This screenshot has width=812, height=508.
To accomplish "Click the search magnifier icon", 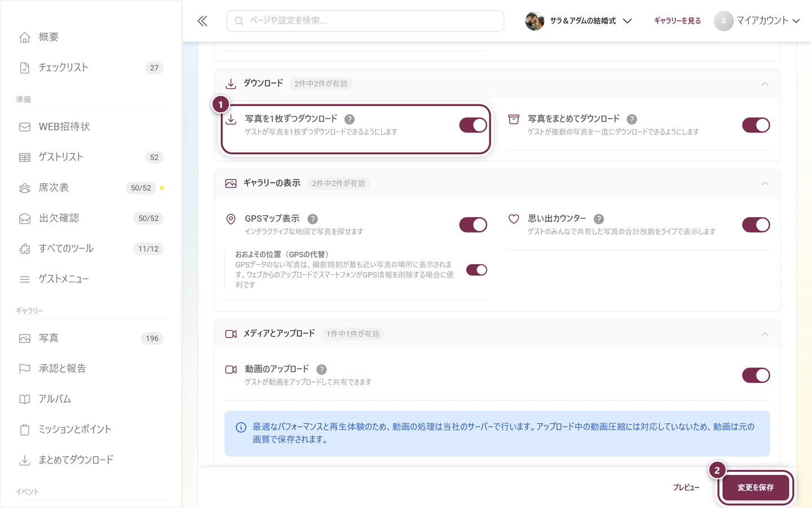I will 239,21.
